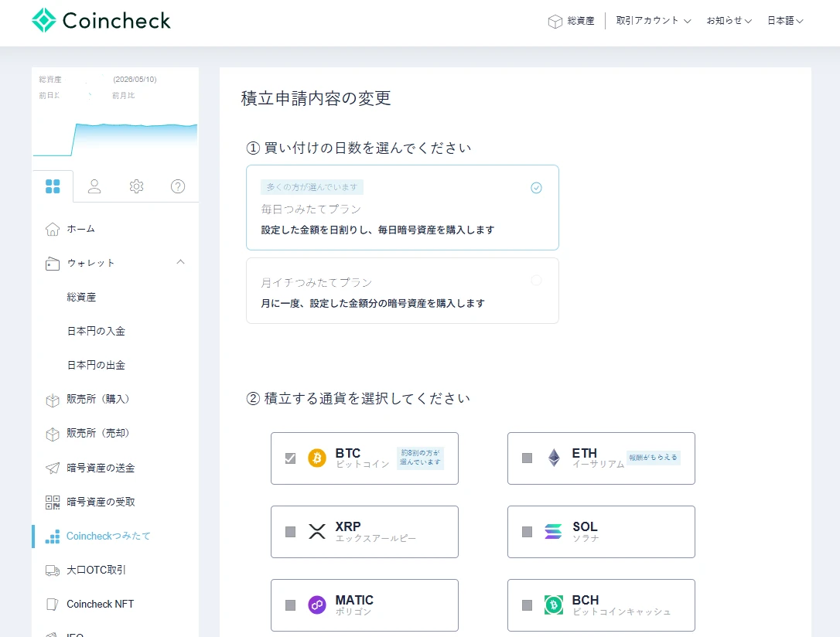Click the 多くの方が選んでいます badge
Screen dimensions: 840x637
[x=312, y=187]
